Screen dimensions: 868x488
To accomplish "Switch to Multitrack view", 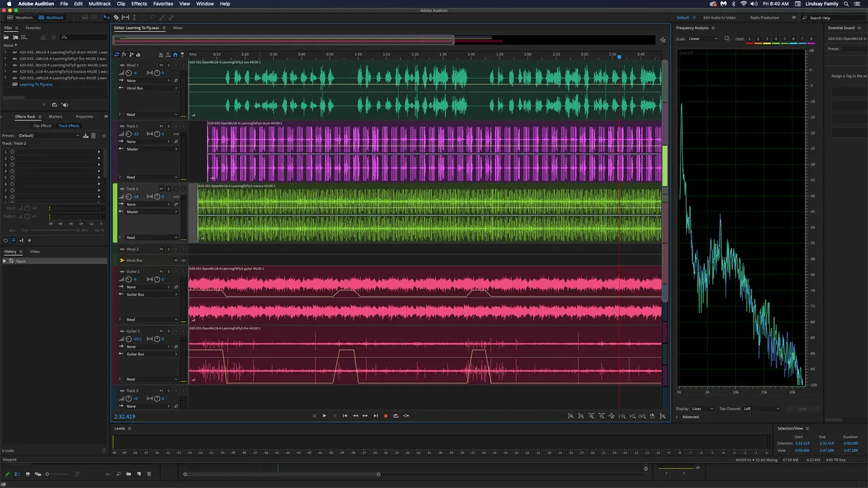I will 51,18.
